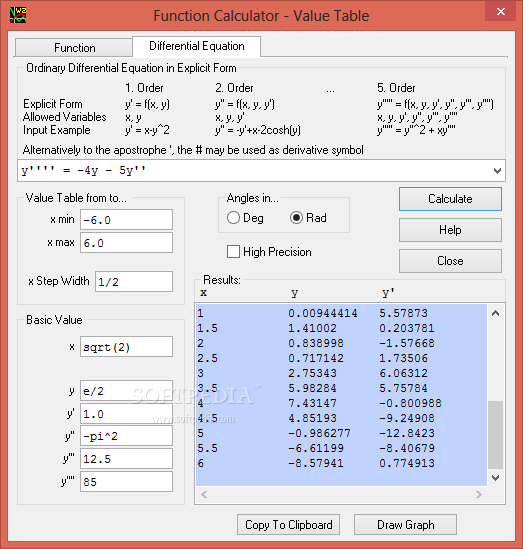Click the x column header in Results
The width and height of the screenshot is (523, 549).
pyautogui.click(x=203, y=293)
